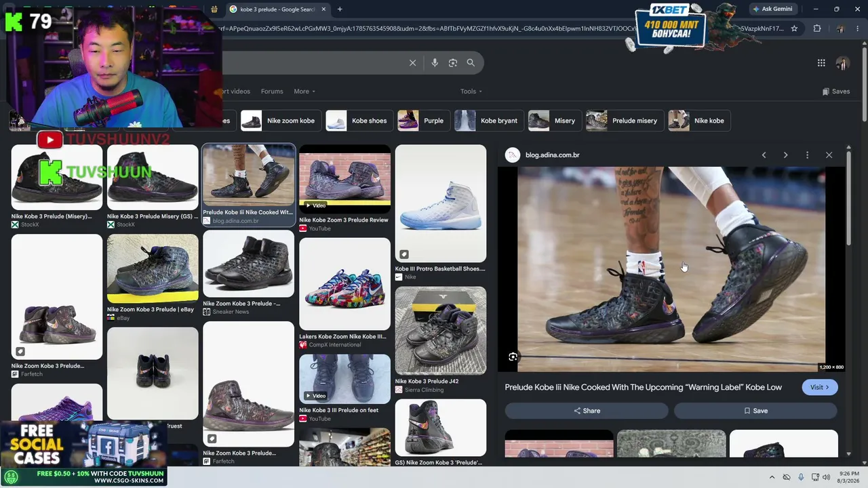This screenshot has width=868, height=488.
Task: Open the 'Prelude Kobe Iii Nike Cooked' title link
Action: [644, 388]
